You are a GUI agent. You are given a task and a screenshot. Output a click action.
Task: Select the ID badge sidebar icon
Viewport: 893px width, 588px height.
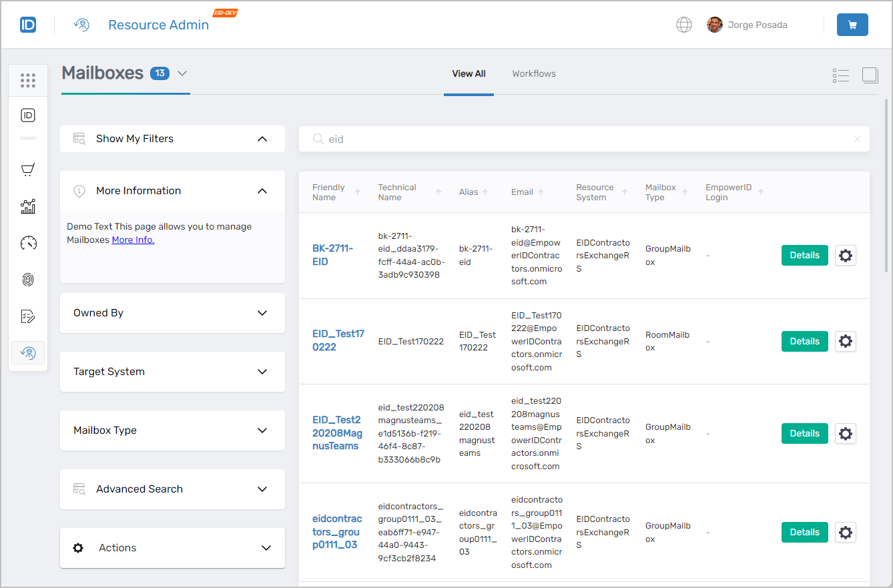(28, 115)
